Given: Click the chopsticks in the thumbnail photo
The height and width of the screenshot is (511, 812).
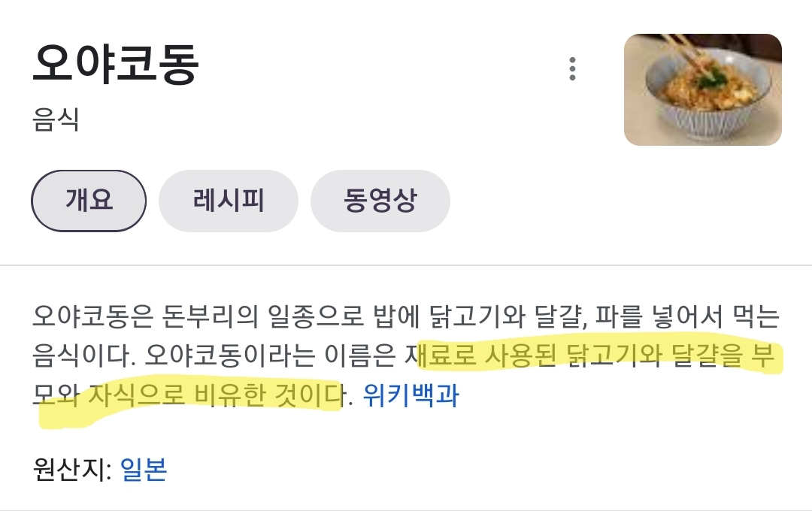Looking at the screenshot, I should click(683, 52).
